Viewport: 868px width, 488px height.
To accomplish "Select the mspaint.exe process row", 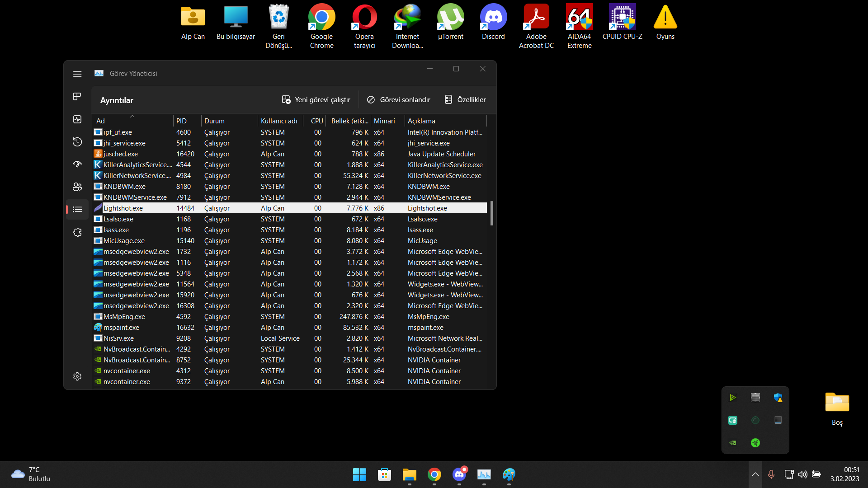I will (x=121, y=328).
